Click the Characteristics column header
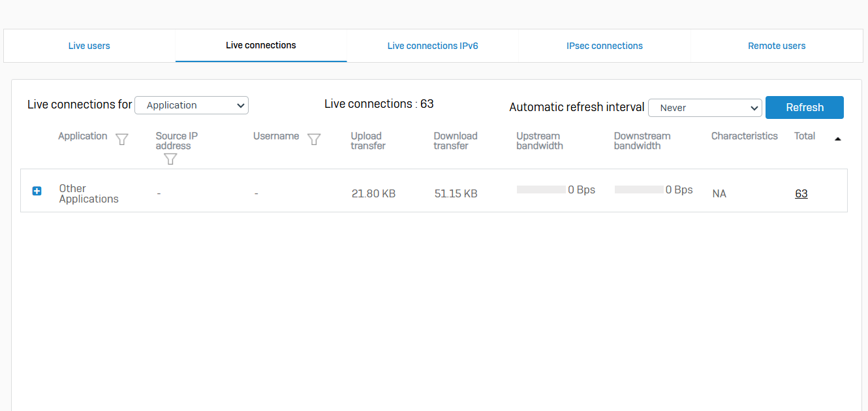Image resolution: width=868 pixels, height=411 pixels. pos(744,136)
